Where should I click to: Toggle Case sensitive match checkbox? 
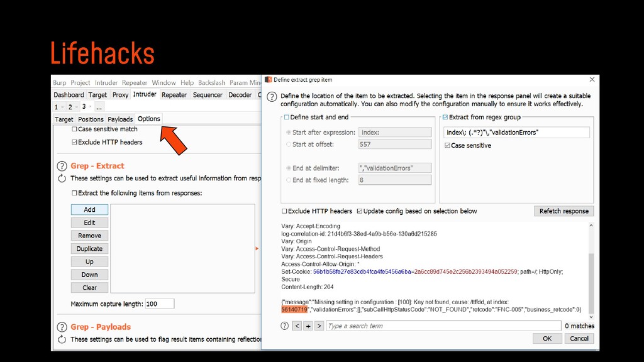point(74,129)
